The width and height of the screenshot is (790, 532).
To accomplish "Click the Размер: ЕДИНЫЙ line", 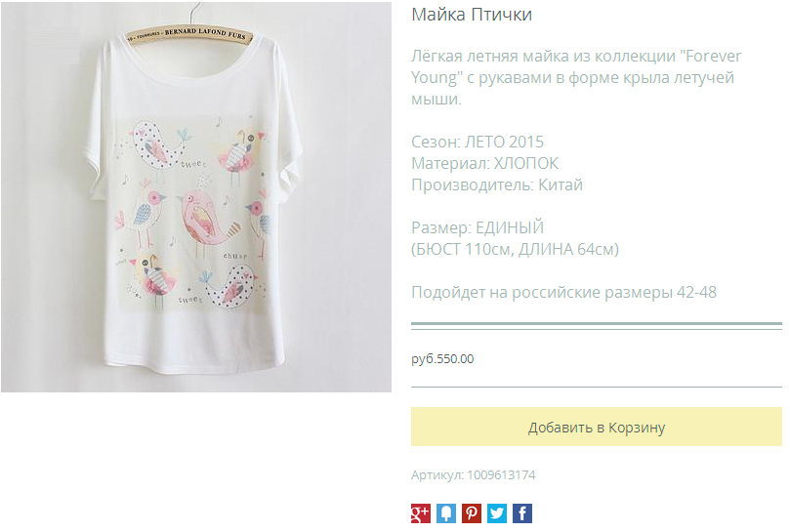I will pos(478,227).
